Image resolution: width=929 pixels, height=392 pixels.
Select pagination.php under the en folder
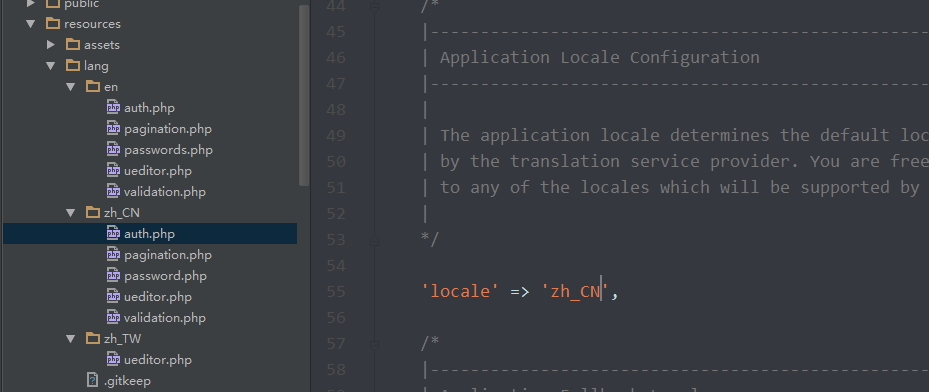(x=168, y=128)
